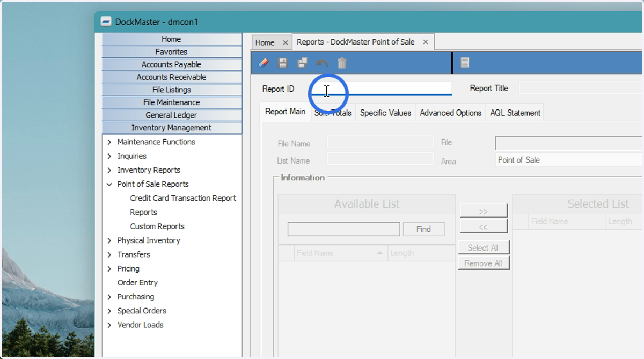This screenshot has height=359, width=644.
Task: Expand the Purchasing tree node
Action: click(x=109, y=297)
